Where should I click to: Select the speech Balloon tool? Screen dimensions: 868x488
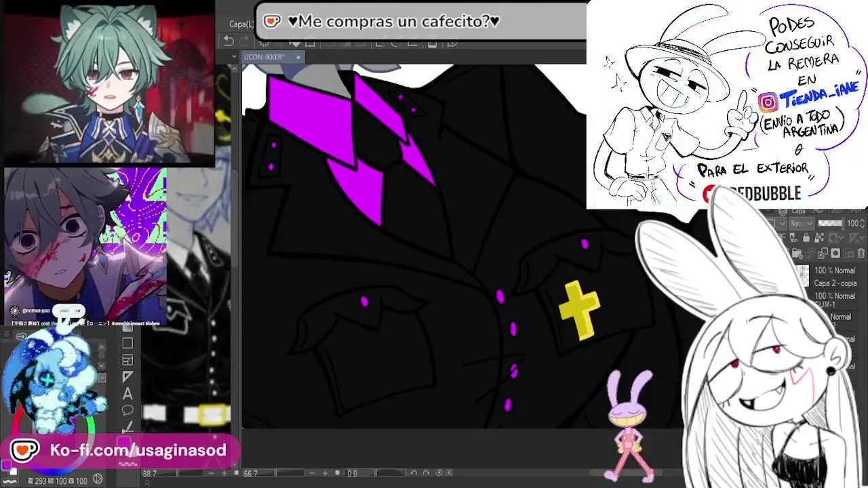(127, 410)
